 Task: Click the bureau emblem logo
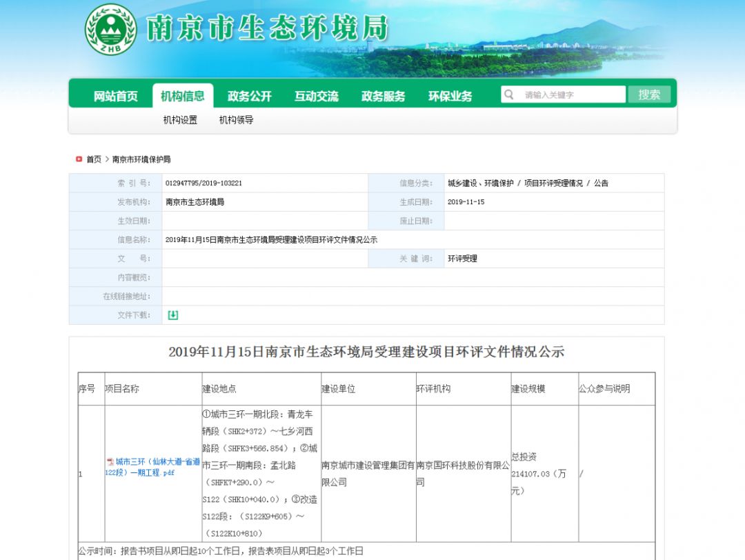(x=110, y=31)
